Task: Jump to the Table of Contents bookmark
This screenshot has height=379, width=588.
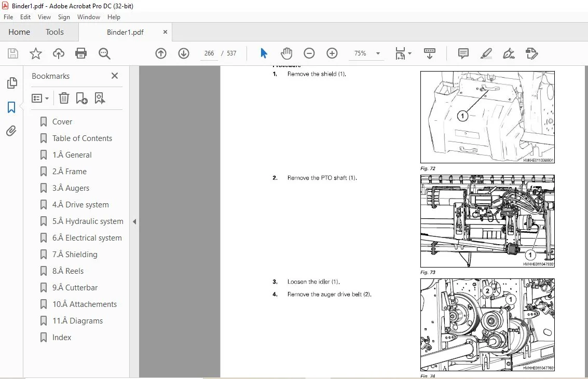Action: tap(82, 138)
